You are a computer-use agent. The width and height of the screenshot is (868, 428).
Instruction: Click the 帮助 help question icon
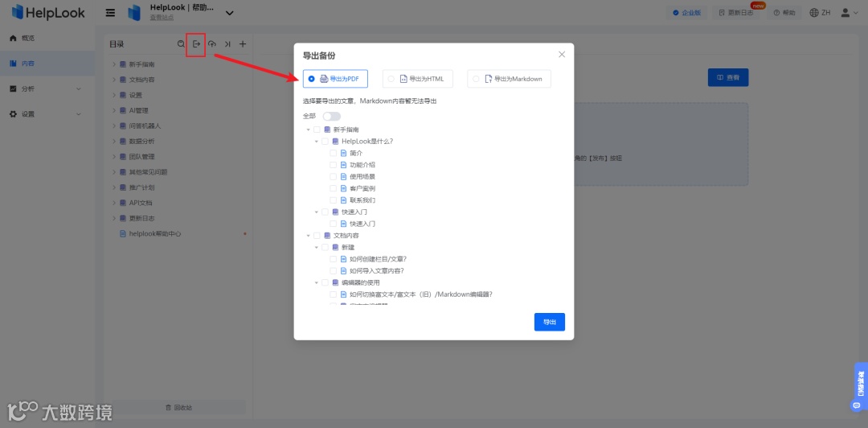click(x=776, y=13)
